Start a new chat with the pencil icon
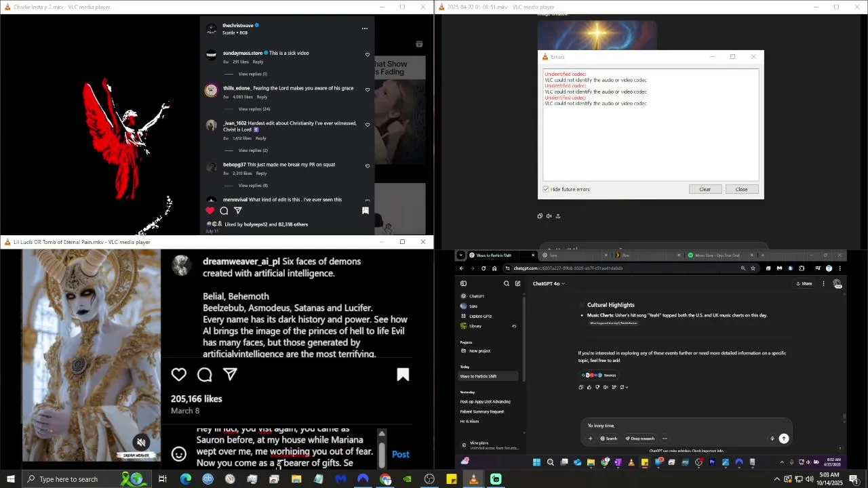The image size is (868, 488). click(x=517, y=283)
